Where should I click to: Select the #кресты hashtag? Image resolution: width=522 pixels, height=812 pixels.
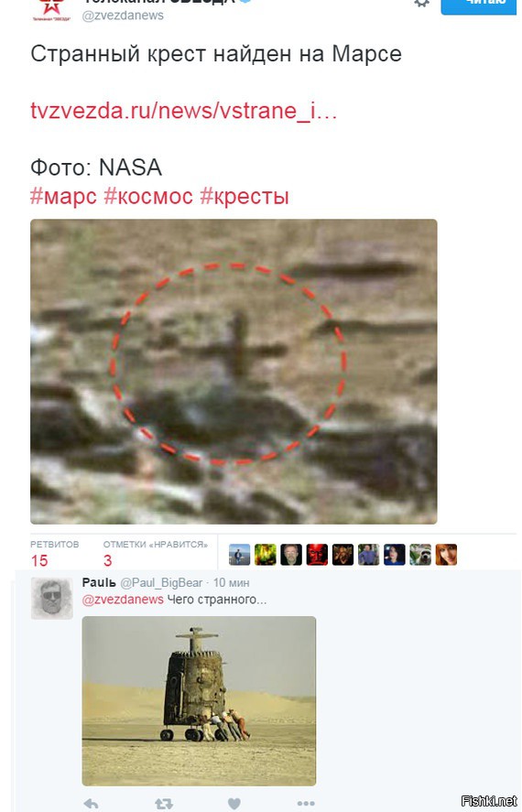[x=245, y=197]
